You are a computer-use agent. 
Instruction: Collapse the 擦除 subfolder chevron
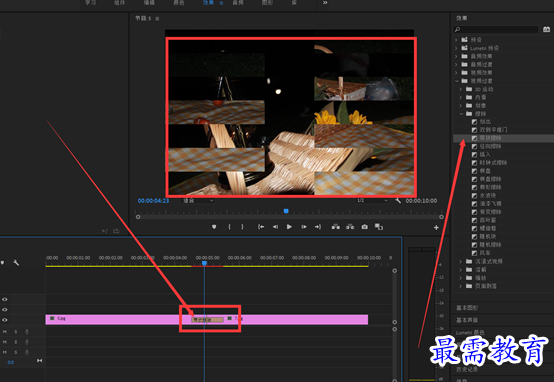click(461, 113)
